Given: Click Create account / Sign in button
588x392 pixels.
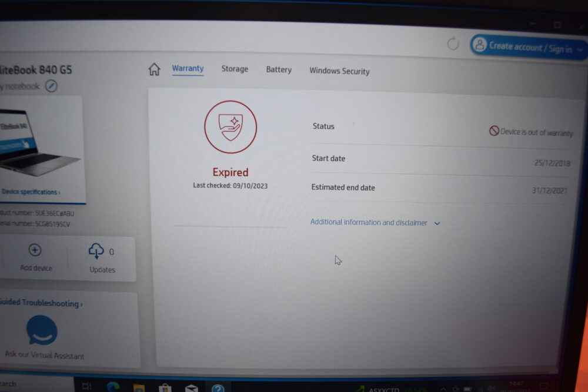Looking at the screenshot, I should (528, 47).
